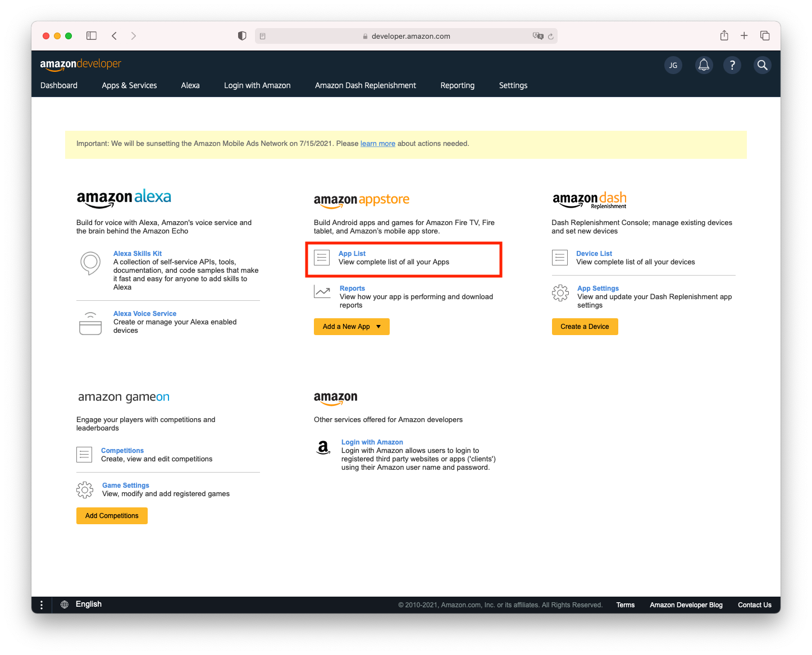Viewport: 812px width, 655px height.
Task: Open the Safari share icon
Action: (x=724, y=35)
